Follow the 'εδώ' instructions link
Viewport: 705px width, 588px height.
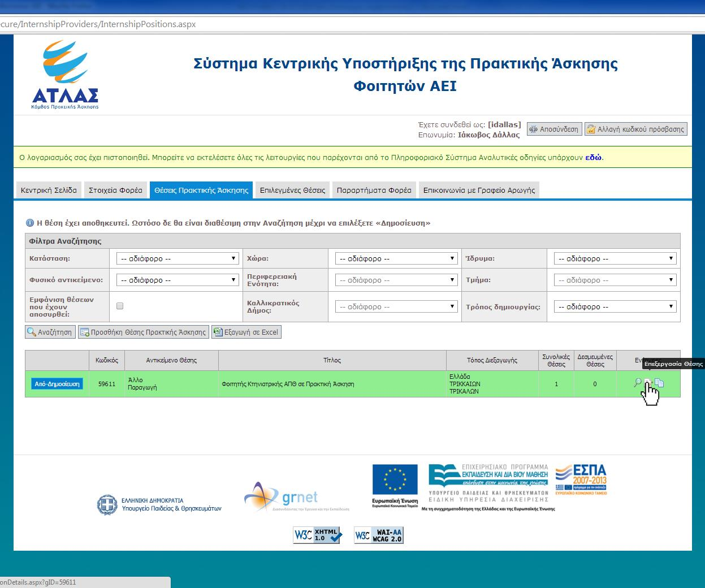tap(593, 157)
